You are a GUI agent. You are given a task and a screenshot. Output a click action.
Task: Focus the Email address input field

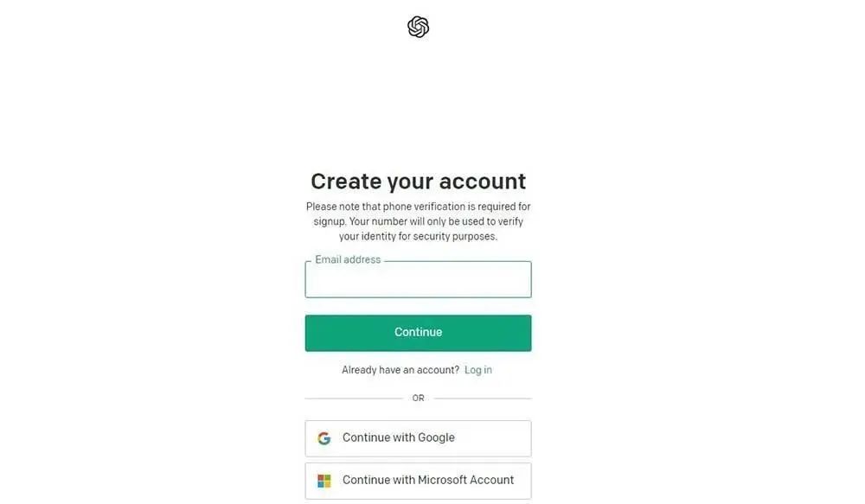pyautogui.click(x=418, y=279)
